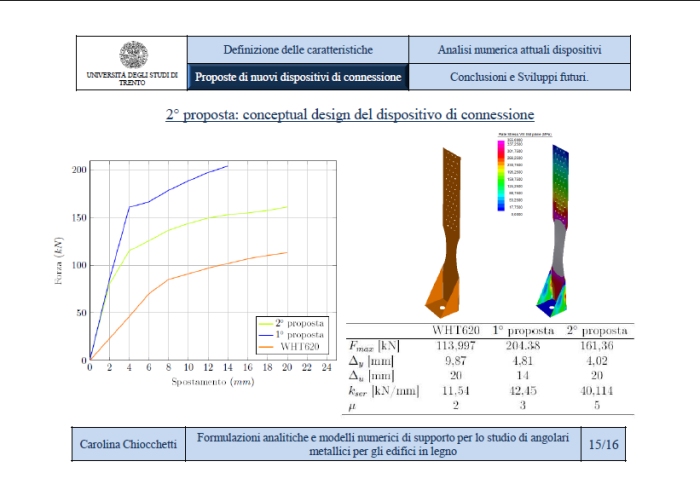Click the Spostamento (mm) x-axis label

click(210, 382)
